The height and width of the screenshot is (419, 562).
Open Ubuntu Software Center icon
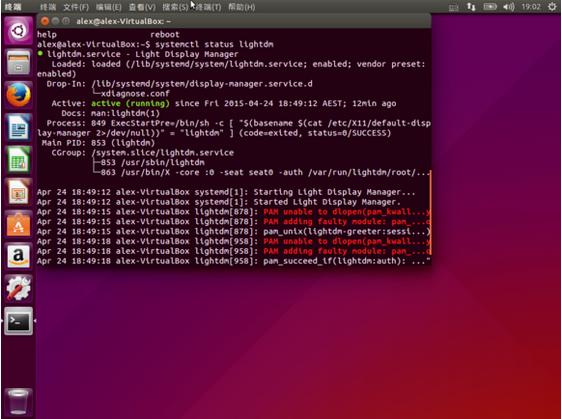(x=18, y=224)
